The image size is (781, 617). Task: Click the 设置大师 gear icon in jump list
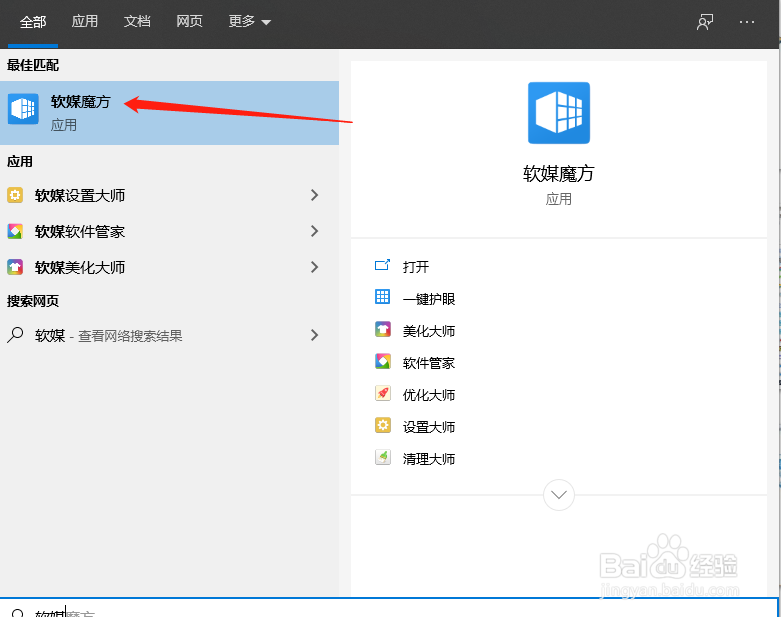coord(383,425)
